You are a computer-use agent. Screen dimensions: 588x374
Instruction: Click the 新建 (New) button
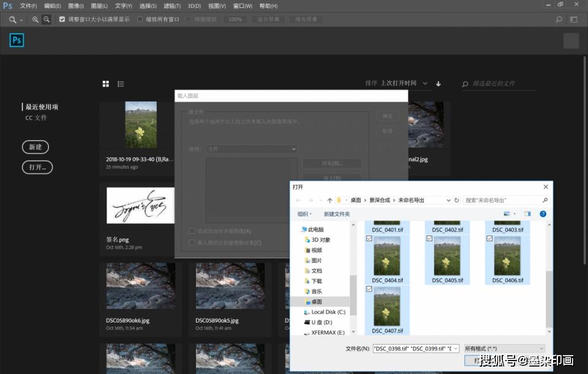click(x=36, y=147)
